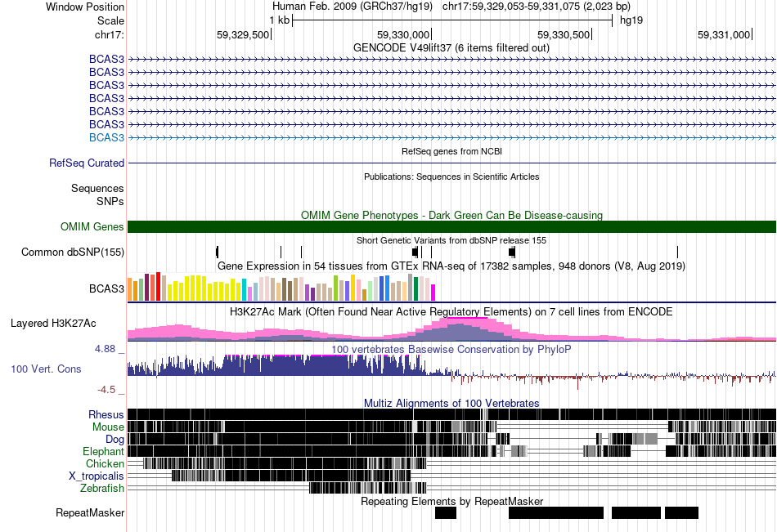Image resolution: width=777 pixels, height=532 pixels.
Task: Click the Short Genetic Variants from dbSNP title
Action: 451,240
